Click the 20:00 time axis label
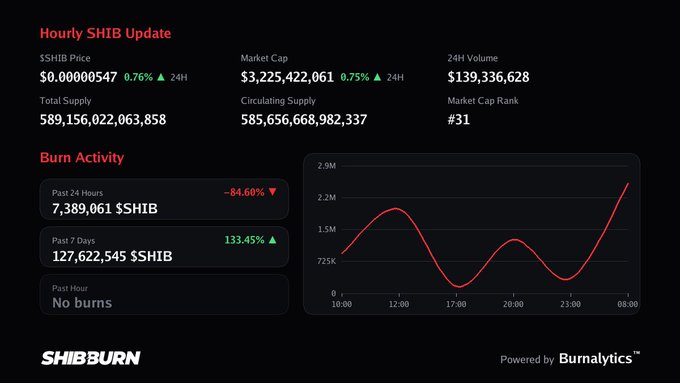This screenshot has width=680, height=383. (513, 304)
